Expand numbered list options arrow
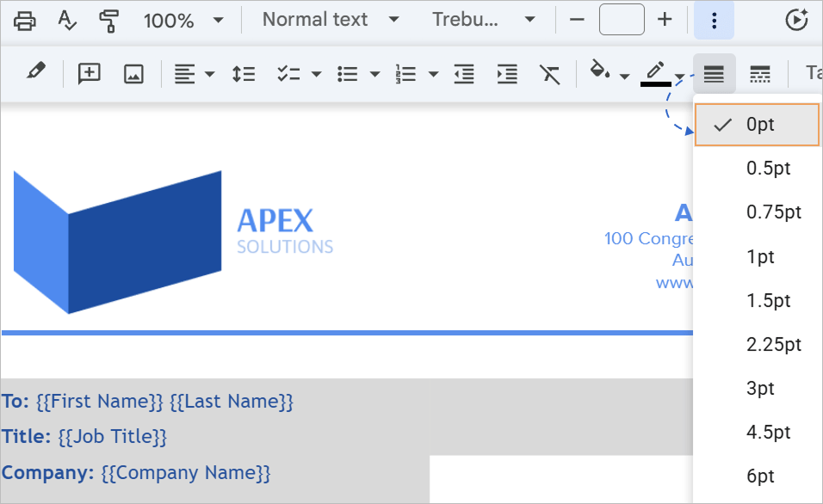The image size is (823, 504). [x=434, y=74]
